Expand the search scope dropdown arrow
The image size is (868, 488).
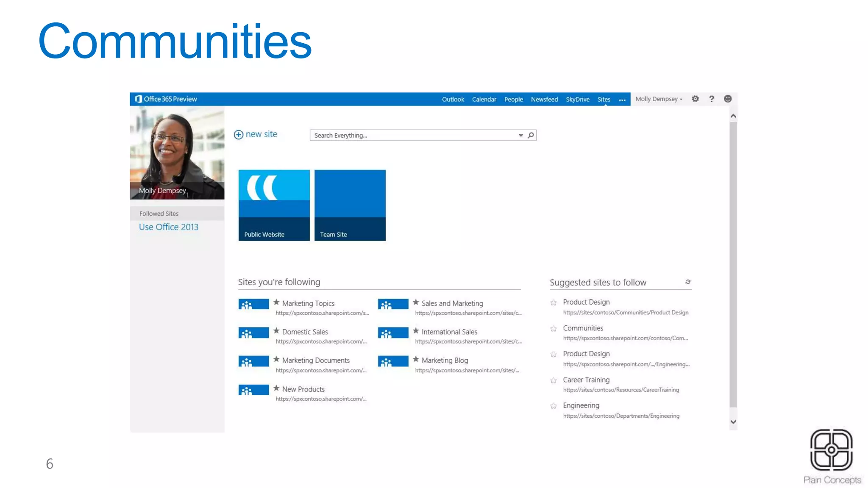click(521, 135)
